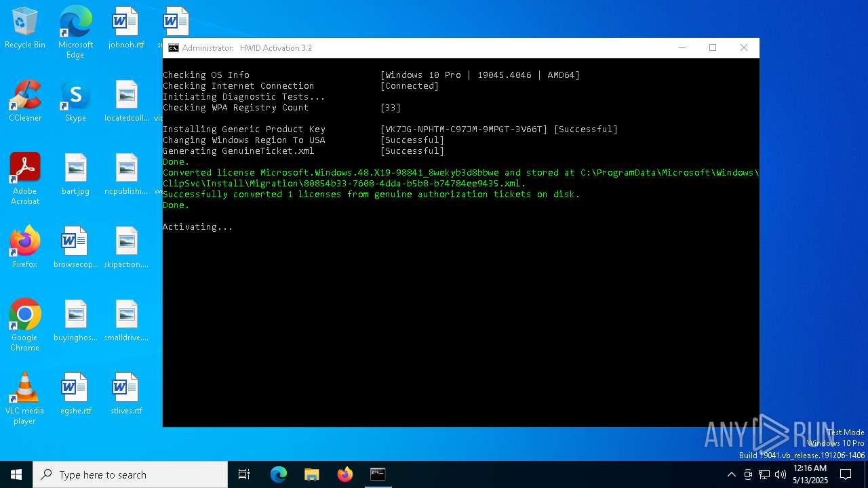This screenshot has width=868, height=488.
Task: Launch Firefox from the desktop shortcut
Action: pyautogui.click(x=25, y=248)
